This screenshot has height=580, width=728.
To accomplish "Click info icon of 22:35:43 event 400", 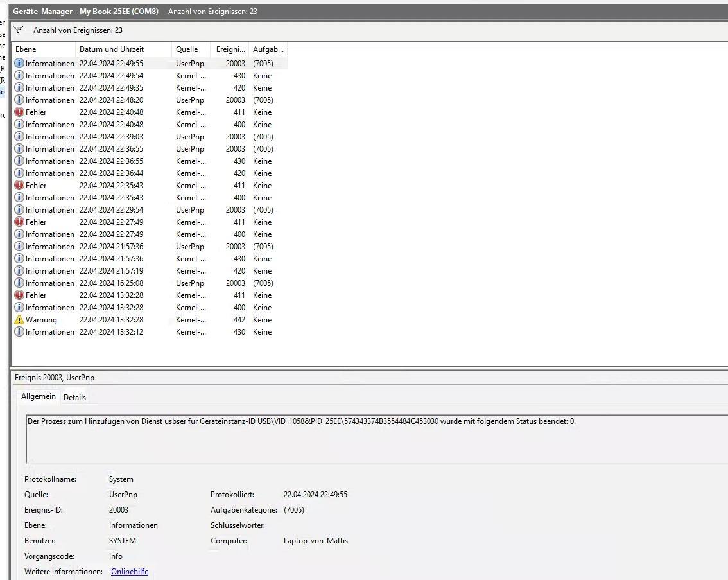I will point(19,197).
